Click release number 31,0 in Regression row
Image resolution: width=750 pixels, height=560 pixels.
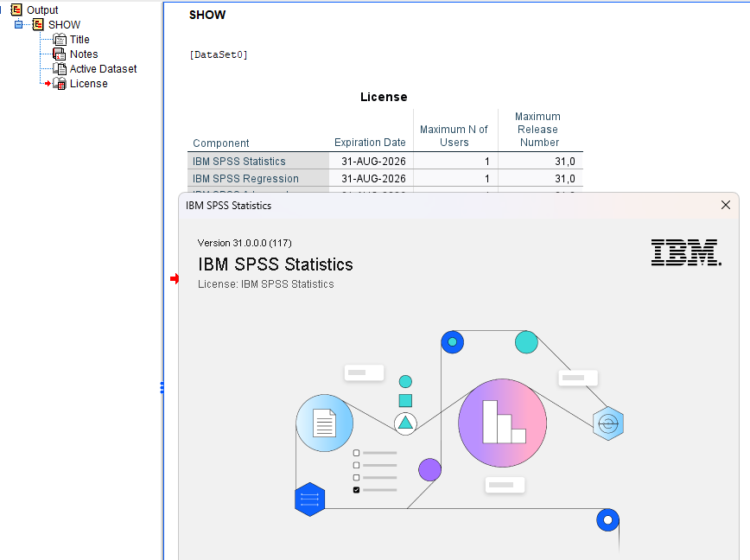click(x=565, y=178)
